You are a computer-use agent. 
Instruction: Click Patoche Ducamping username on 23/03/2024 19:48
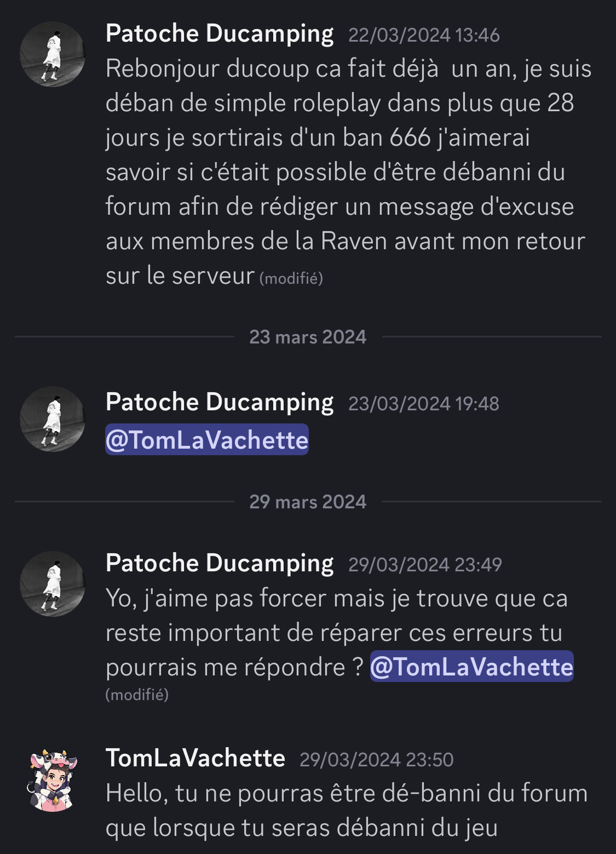tap(220, 403)
